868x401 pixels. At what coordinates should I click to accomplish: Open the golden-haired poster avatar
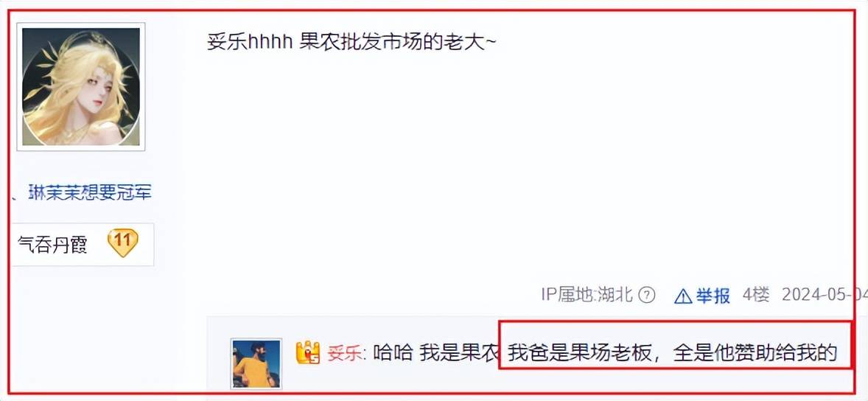(x=81, y=86)
